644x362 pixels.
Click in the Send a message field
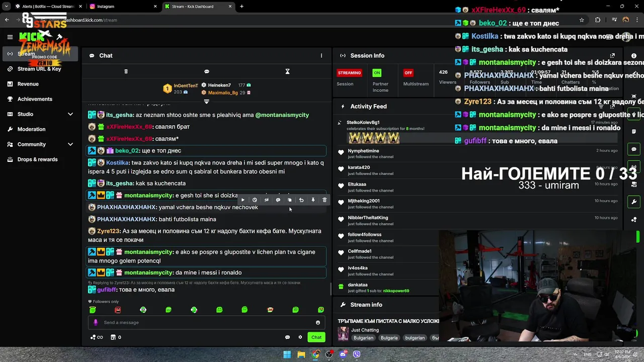tap(206, 323)
